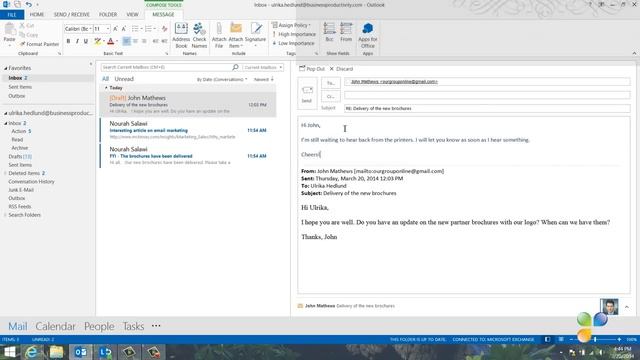
Task: Click the Increase Indent icon
Action: click(x=164, y=41)
